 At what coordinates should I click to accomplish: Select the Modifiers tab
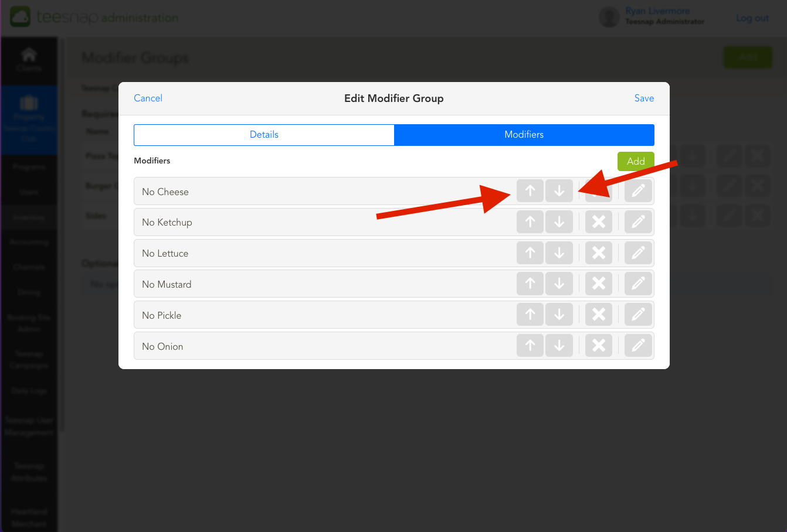coord(524,134)
